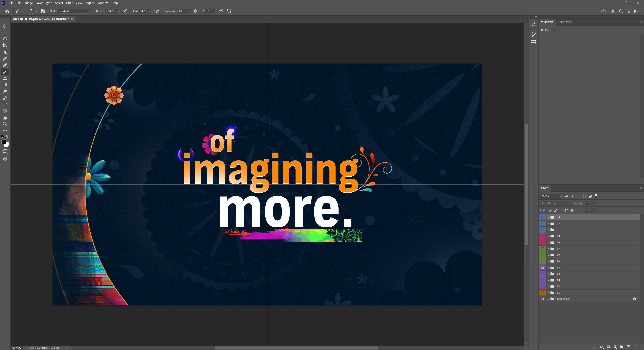Click the Zoom tool in toolbar

click(x=5, y=124)
